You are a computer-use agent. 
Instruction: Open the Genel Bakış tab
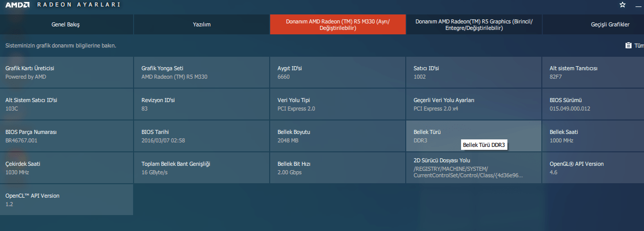pos(66,24)
